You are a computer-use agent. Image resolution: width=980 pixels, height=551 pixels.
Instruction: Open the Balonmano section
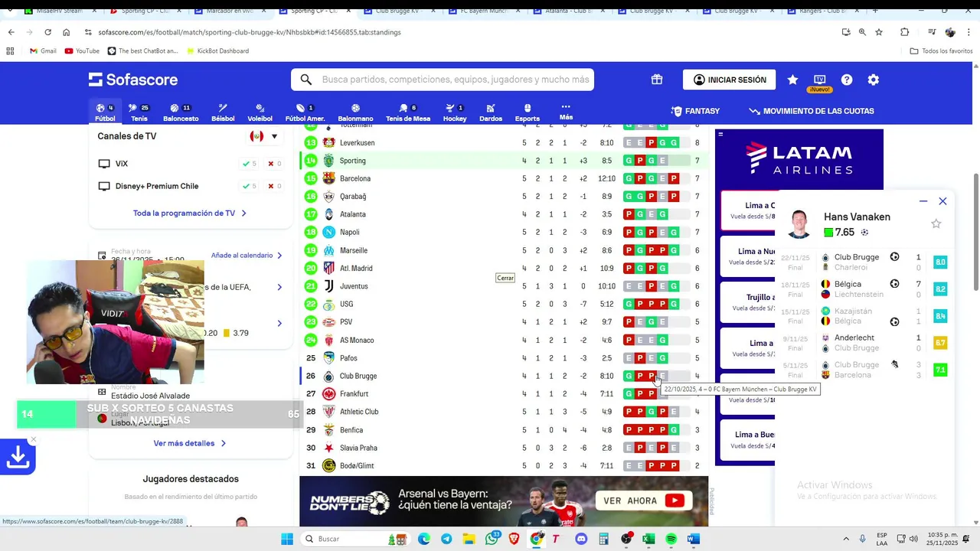click(355, 112)
